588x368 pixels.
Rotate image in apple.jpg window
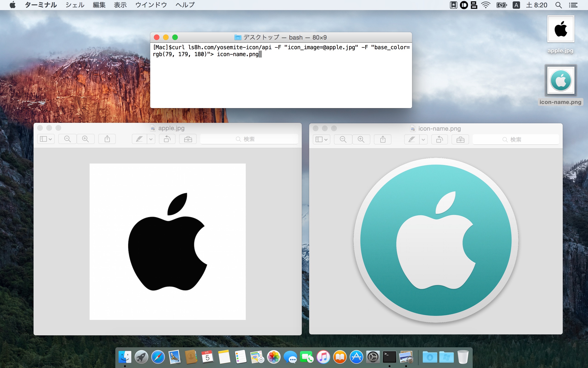[167, 139]
